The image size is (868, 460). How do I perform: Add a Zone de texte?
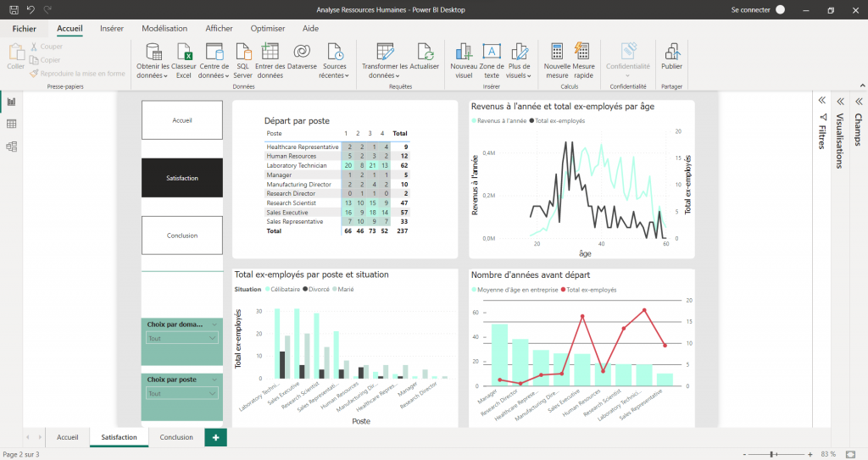click(x=492, y=60)
